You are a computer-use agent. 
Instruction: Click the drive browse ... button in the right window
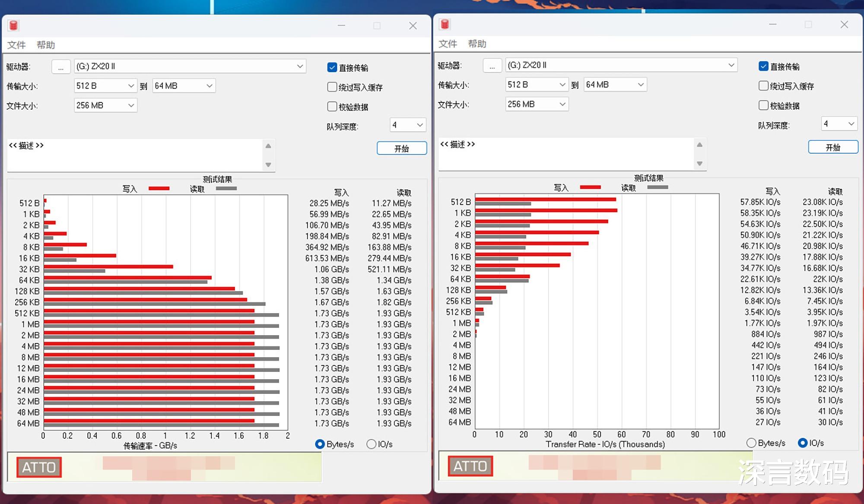[x=492, y=66]
